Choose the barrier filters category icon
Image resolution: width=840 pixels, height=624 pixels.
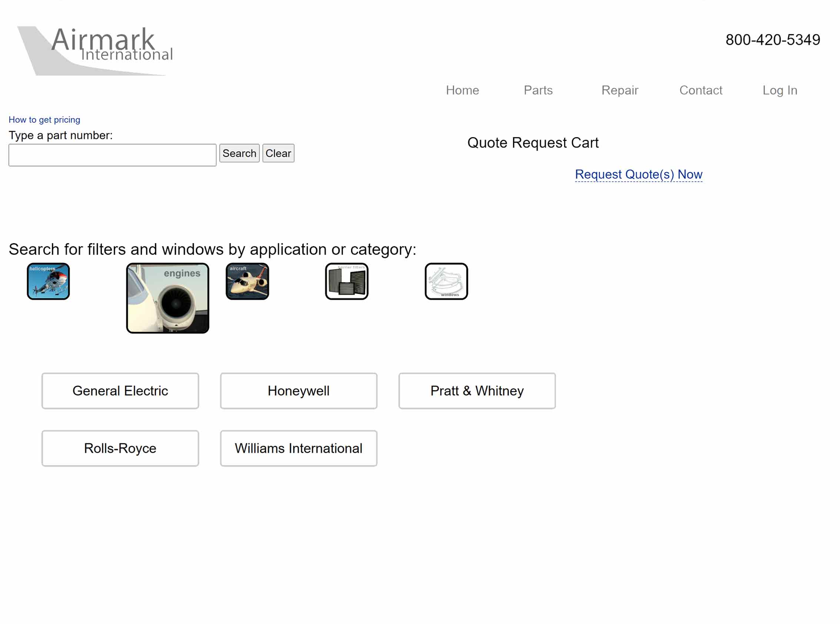pos(347,281)
